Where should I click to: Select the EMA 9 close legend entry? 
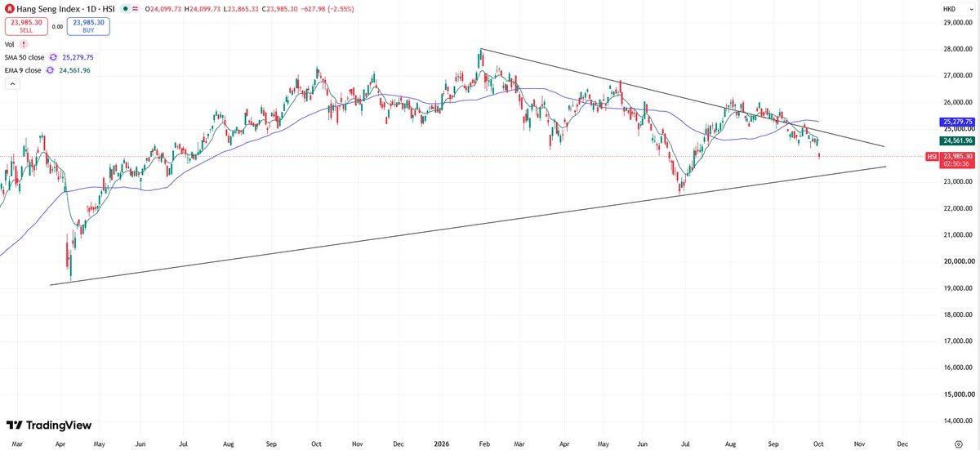pyautogui.click(x=23, y=70)
